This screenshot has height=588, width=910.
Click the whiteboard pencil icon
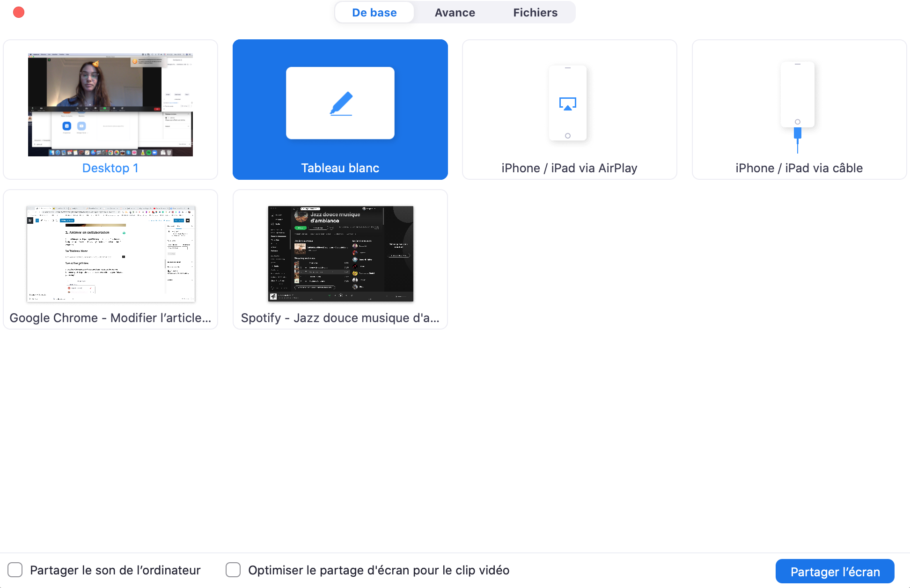[x=341, y=103]
